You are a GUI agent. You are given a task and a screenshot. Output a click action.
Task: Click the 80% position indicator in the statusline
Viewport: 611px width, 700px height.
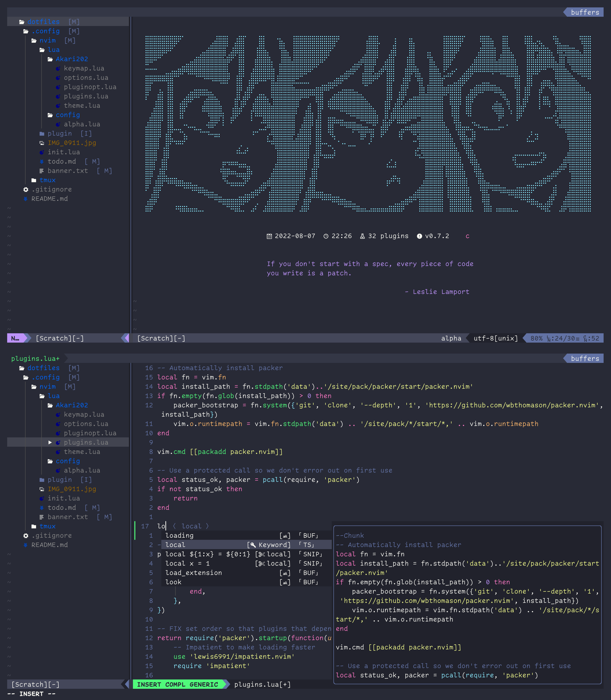click(x=536, y=338)
